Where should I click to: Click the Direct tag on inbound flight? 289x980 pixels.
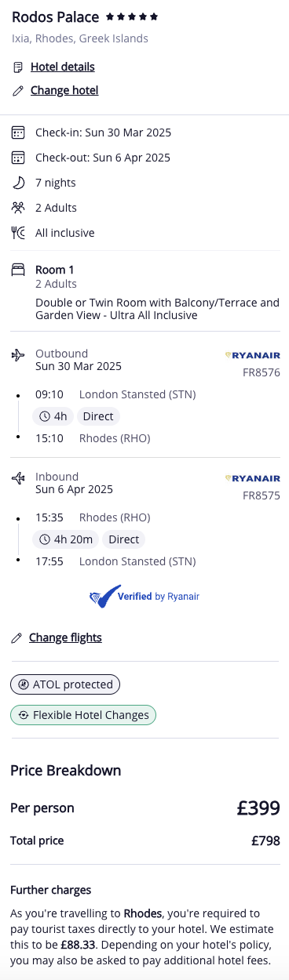click(x=124, y=539)
